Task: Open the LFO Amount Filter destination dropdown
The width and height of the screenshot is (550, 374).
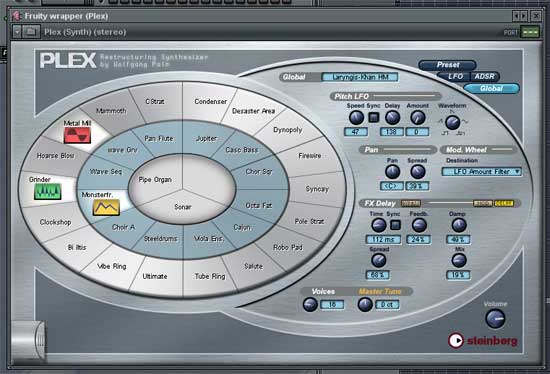Action: pyautogui.click(x=482, y=172)
